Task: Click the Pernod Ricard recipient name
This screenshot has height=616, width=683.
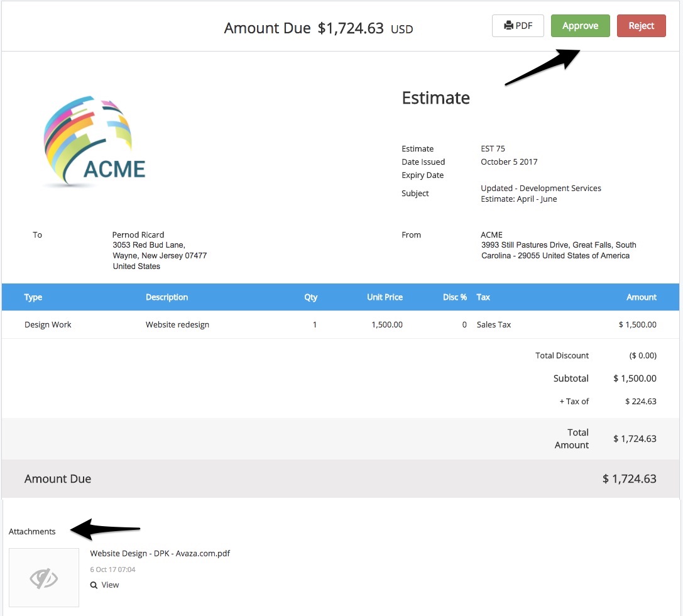Action: (x=138, y=234)
